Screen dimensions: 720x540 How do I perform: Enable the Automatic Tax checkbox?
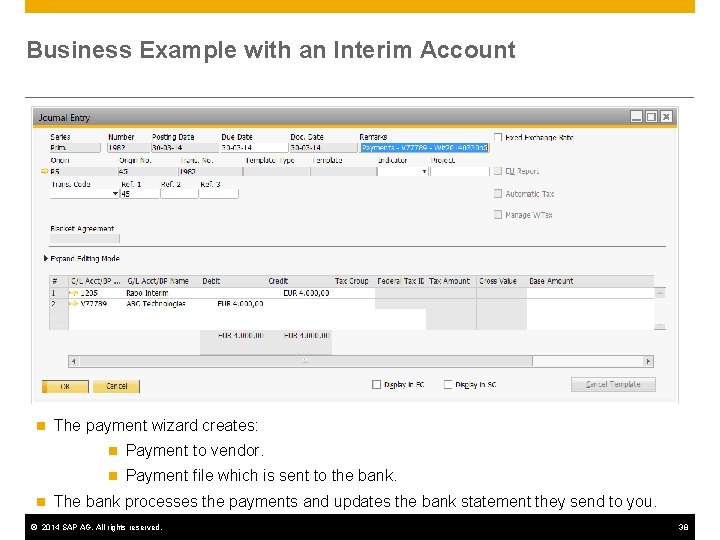tap(498, 193)
